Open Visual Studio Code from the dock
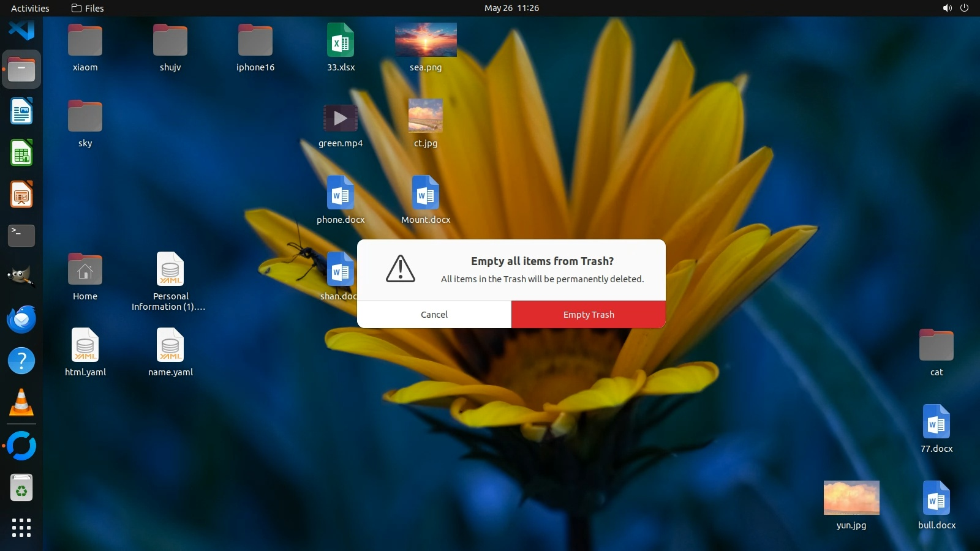Image resolution: width=980 pixels, height=551 pixels. pos(21,29)
